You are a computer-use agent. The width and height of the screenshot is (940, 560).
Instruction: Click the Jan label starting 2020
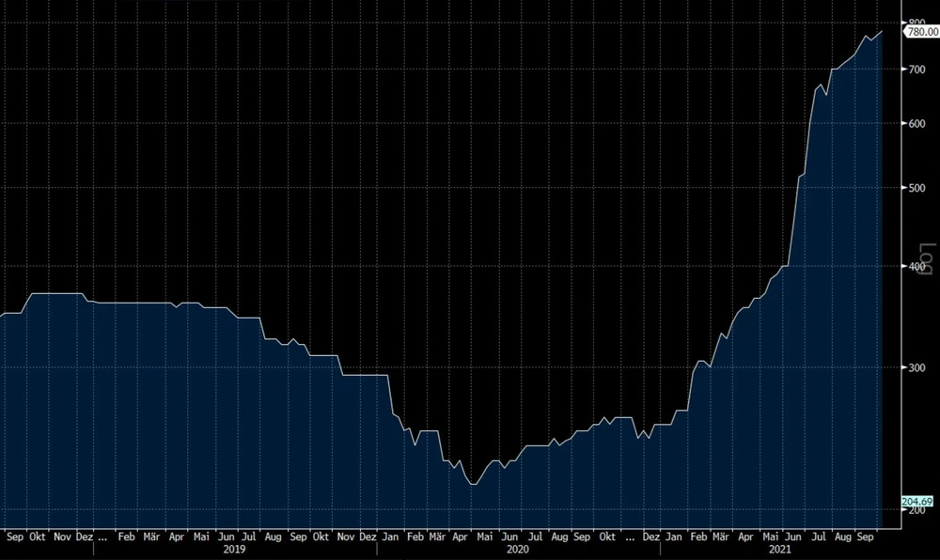(390, 537)
